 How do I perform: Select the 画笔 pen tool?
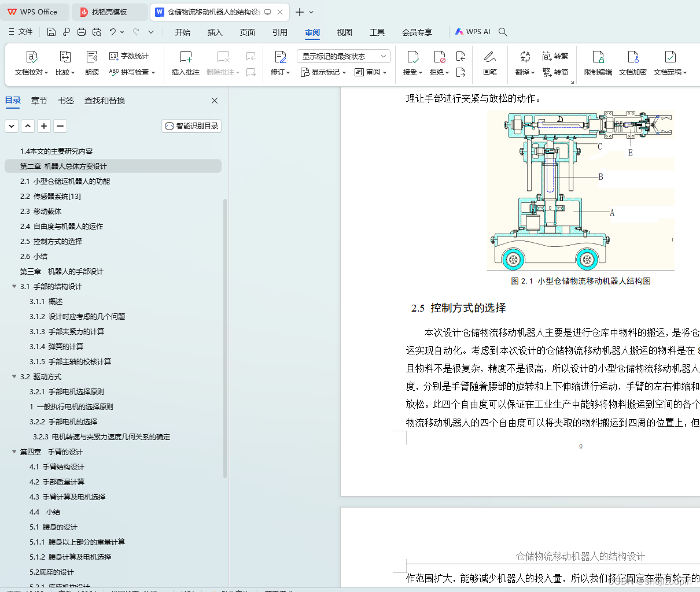click(x=490, y=64)
